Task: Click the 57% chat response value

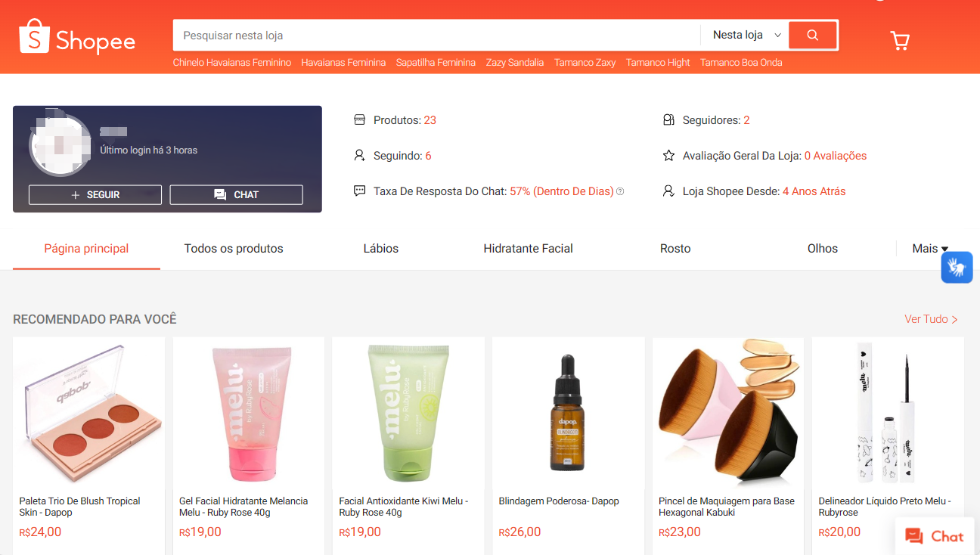Action: 561,191
